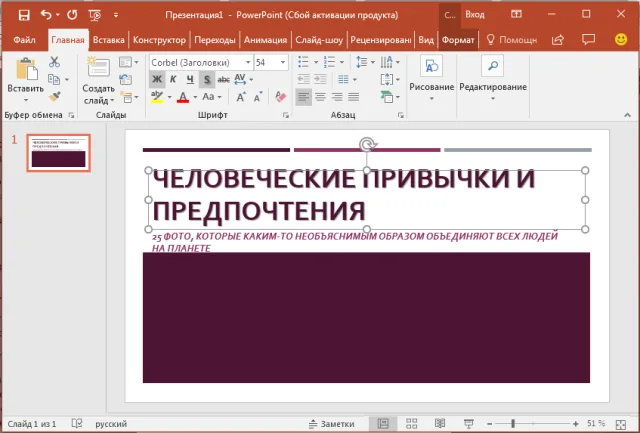
Task: Click the Помощн tell-me search box
Action: [512, 40]
